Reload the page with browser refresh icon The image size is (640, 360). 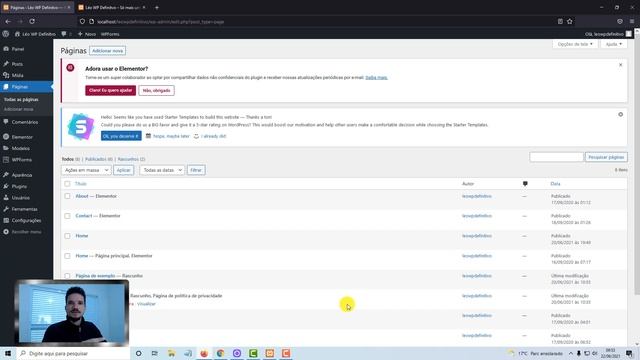tap(32, 21)
